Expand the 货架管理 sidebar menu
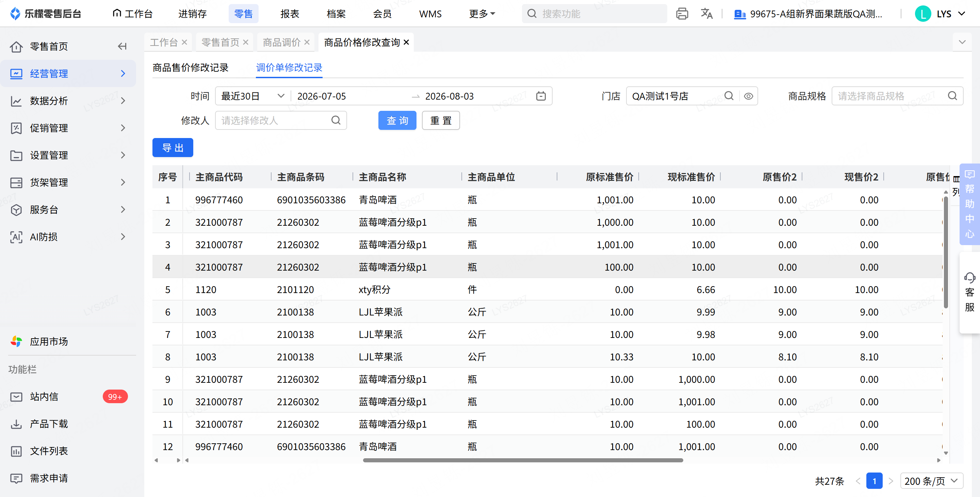980x497 pixels. [x=123, y=183]
